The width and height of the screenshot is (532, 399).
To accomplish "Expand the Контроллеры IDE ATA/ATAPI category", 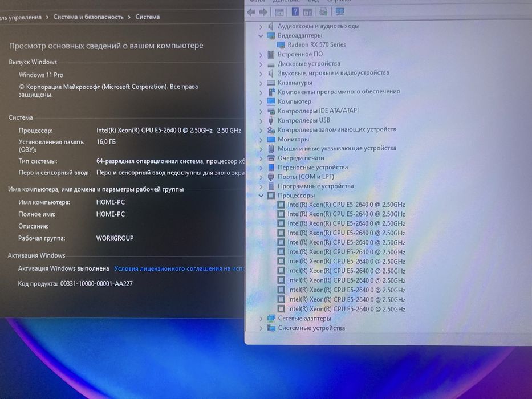I will click(x=261, y=111).
